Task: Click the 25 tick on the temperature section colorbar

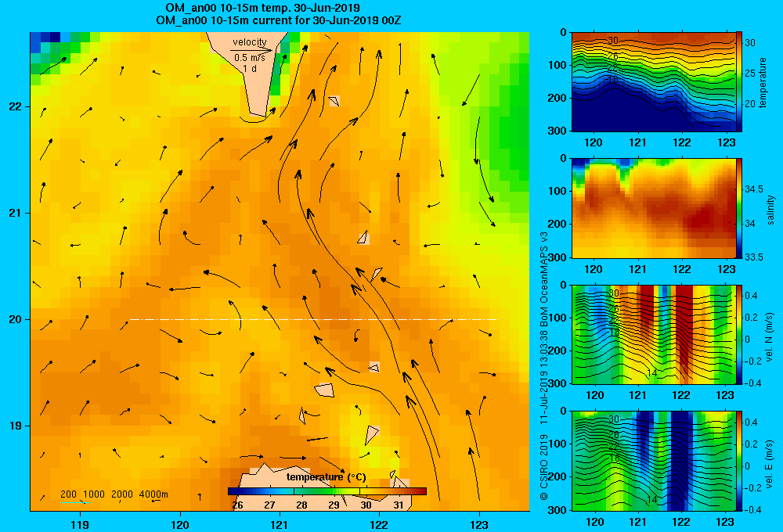Action: 750,74
